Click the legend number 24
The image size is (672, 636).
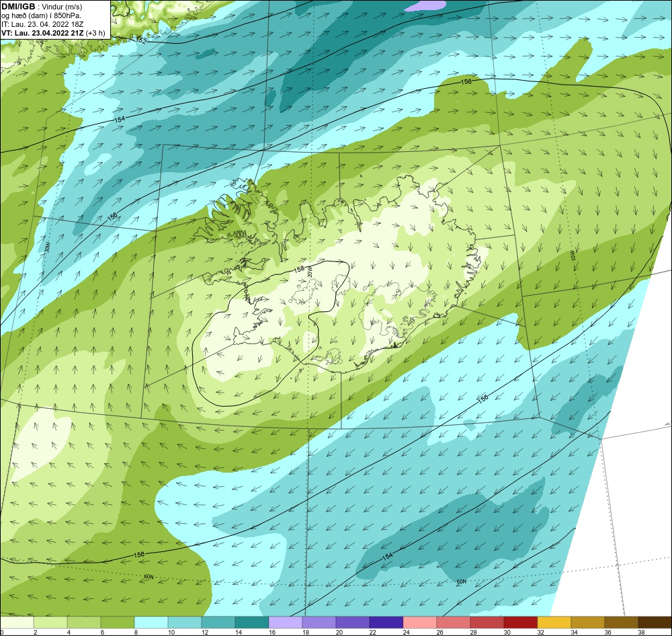[x=406, y=632]
